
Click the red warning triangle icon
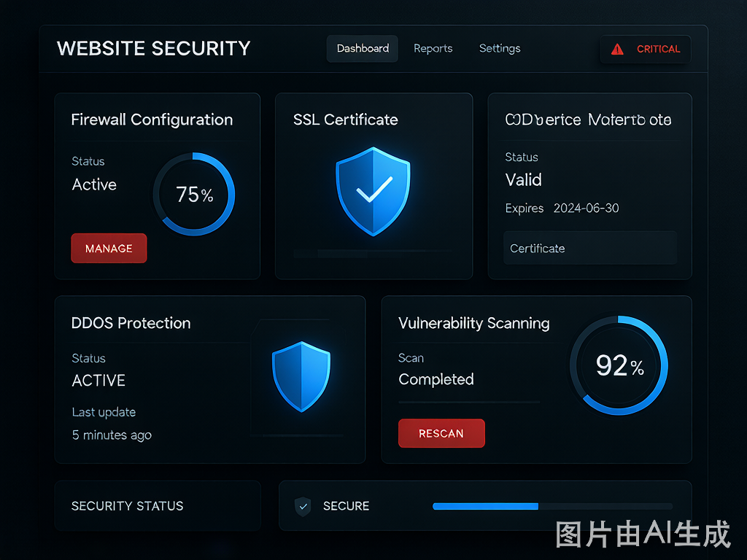tap(617, 49)
